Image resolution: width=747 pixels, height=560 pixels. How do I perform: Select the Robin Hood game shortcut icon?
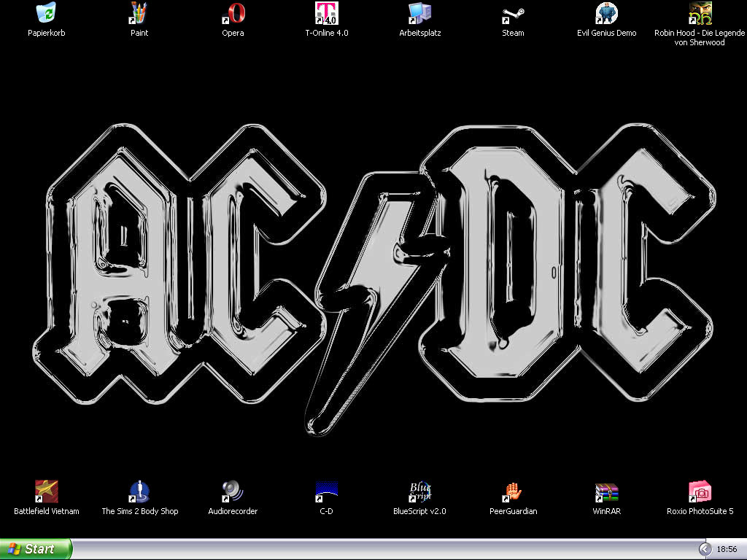point(700,13)
